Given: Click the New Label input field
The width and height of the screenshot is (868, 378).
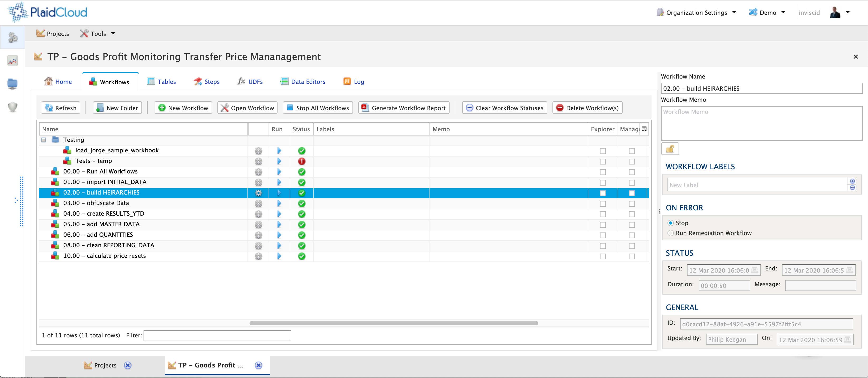Looking at the screenshot, I should click(x=757, y=185).
